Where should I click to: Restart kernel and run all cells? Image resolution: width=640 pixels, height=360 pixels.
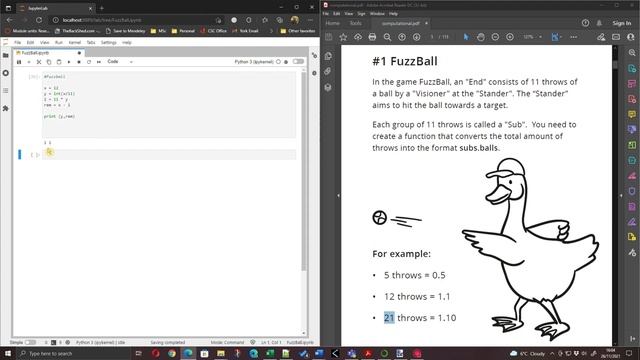(99, 62)
